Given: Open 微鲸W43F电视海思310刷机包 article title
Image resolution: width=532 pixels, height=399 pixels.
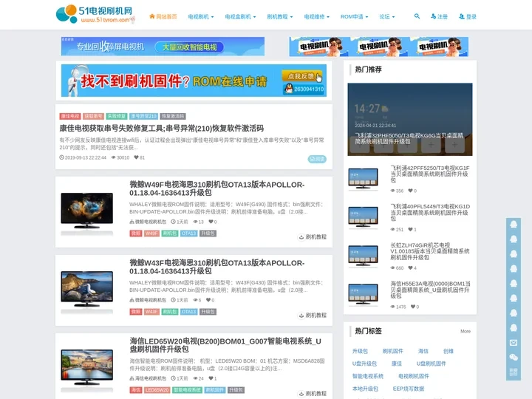Looking at the screenshot, I should tap(216, 267).
